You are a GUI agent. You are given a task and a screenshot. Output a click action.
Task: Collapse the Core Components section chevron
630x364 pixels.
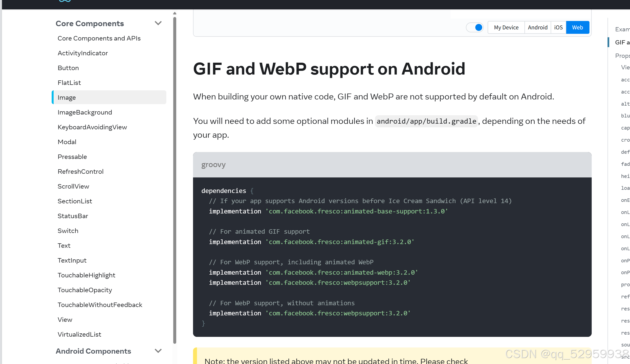[x=158, y=23]
